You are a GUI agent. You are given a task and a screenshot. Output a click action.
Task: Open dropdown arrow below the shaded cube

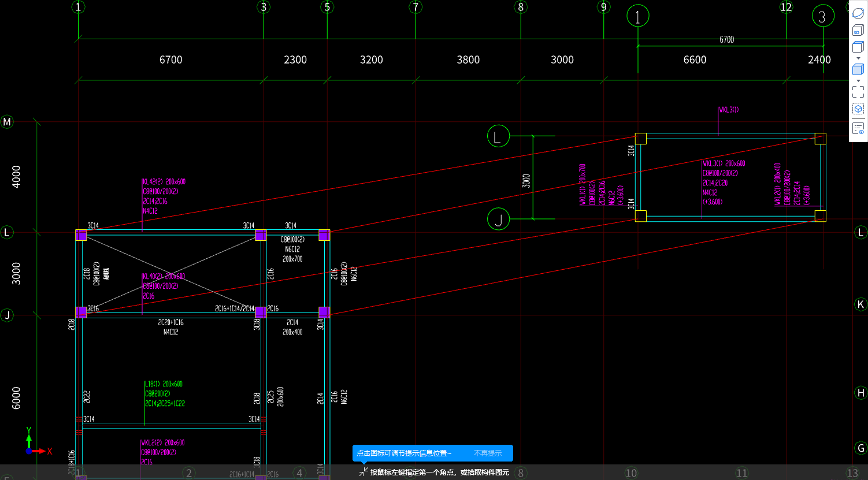[x=858, y=81]
